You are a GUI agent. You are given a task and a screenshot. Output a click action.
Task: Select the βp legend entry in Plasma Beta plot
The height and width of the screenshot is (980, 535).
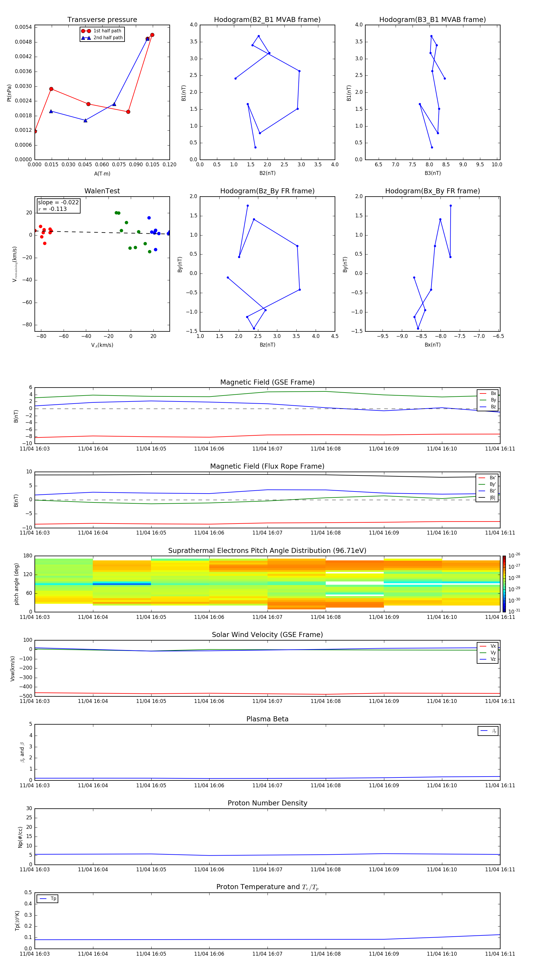tap(488, 731)
